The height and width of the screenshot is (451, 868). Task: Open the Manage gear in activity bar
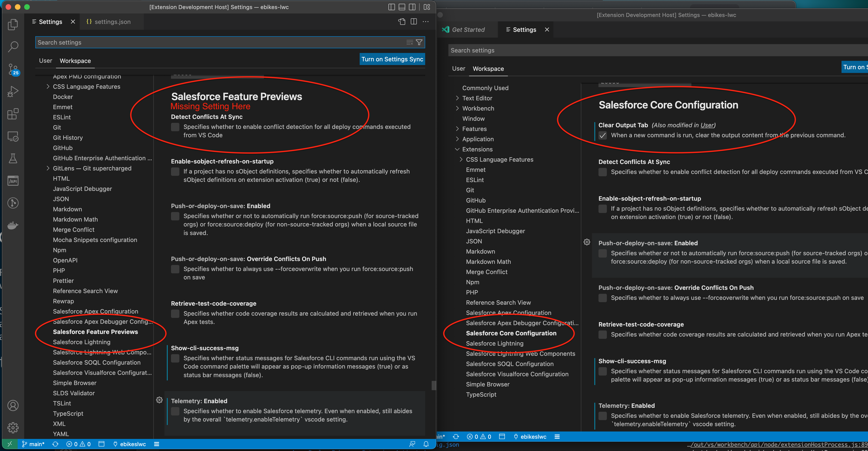(13, 427)
